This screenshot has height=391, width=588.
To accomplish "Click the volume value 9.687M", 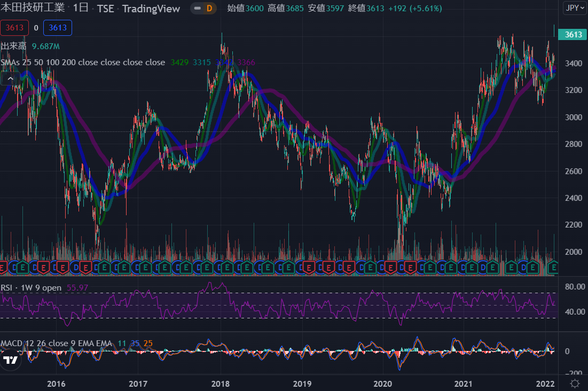I will pyautogui.click(x=46, y=46).
